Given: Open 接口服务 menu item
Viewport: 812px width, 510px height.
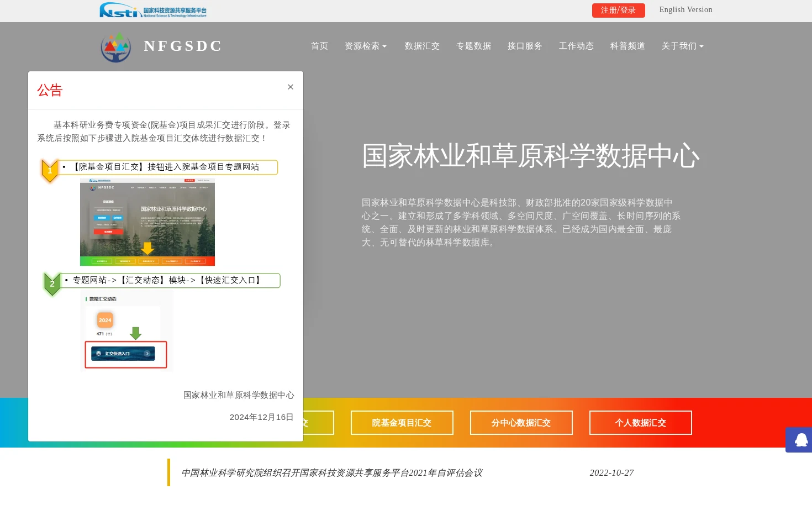Looking at the screenshot, I should (525, 46).
